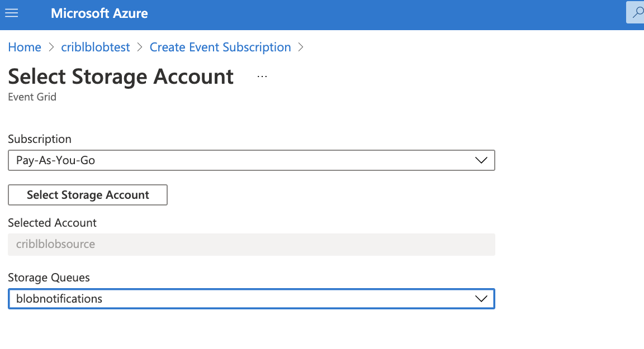The image size is (644, 349).
Task: Open the Storage Queues dropdown
Action: (x=481, y=299)
